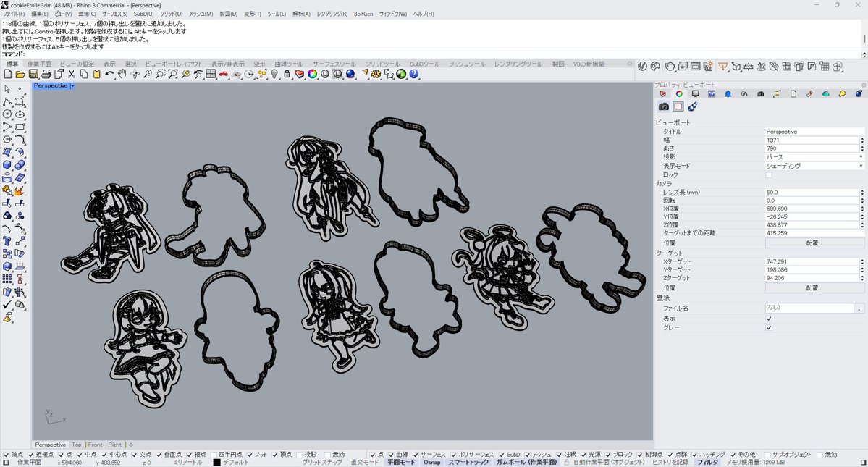
Task: Click the X位置 camera position stepper
Action: [x=862, y=209]
